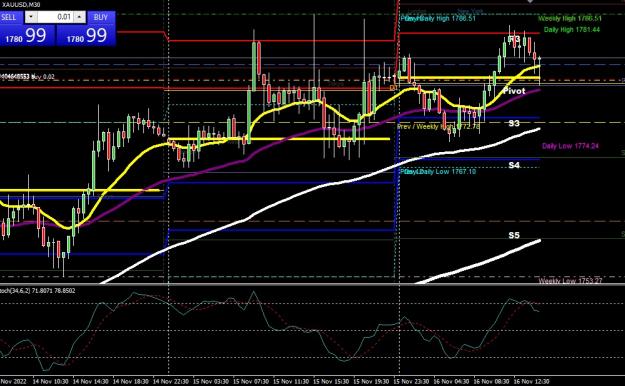Select the Daily Low 1774.24 label
The image size is (625, 386).
coord(570,146)
